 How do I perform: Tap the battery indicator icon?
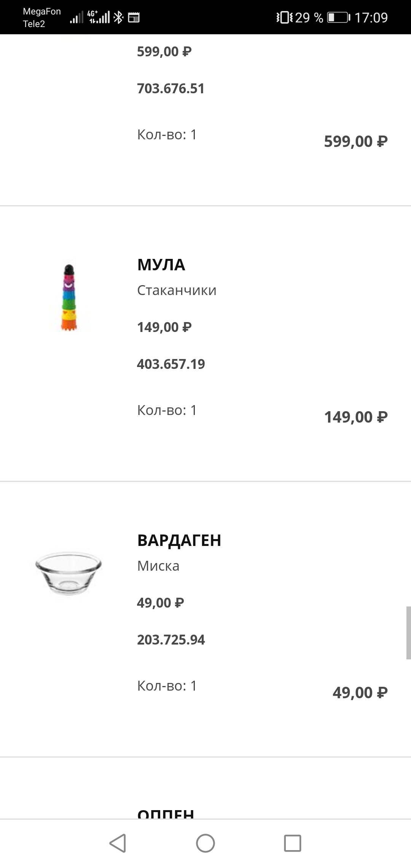pos(338,18)
